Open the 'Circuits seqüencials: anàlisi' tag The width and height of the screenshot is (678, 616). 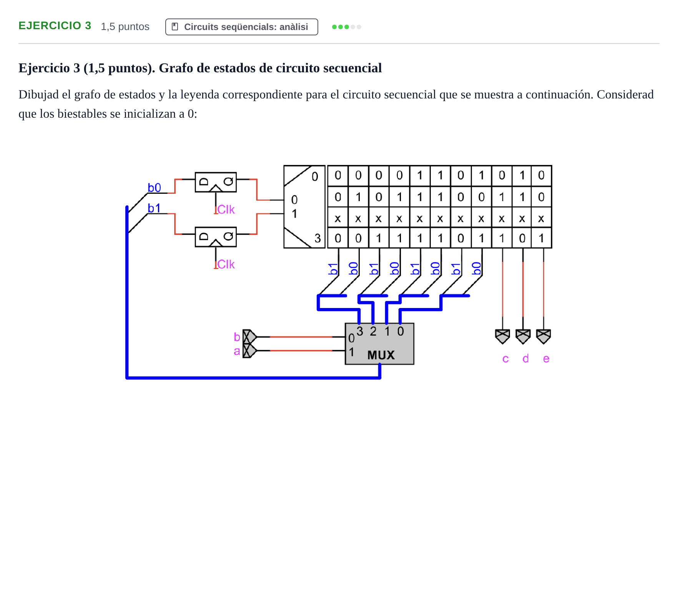click(x=241, y=27)
